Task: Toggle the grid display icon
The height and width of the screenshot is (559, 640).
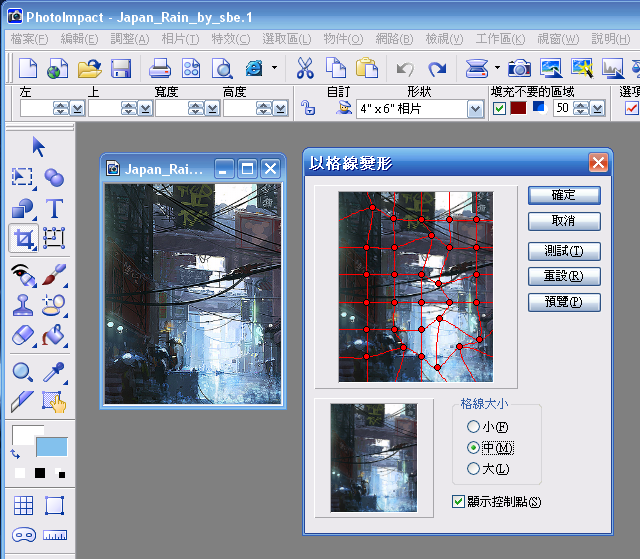Action: (23, 506)
